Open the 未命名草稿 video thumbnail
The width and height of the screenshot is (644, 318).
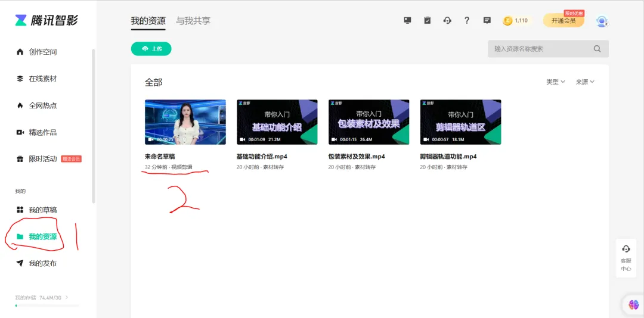pos(185,122)
